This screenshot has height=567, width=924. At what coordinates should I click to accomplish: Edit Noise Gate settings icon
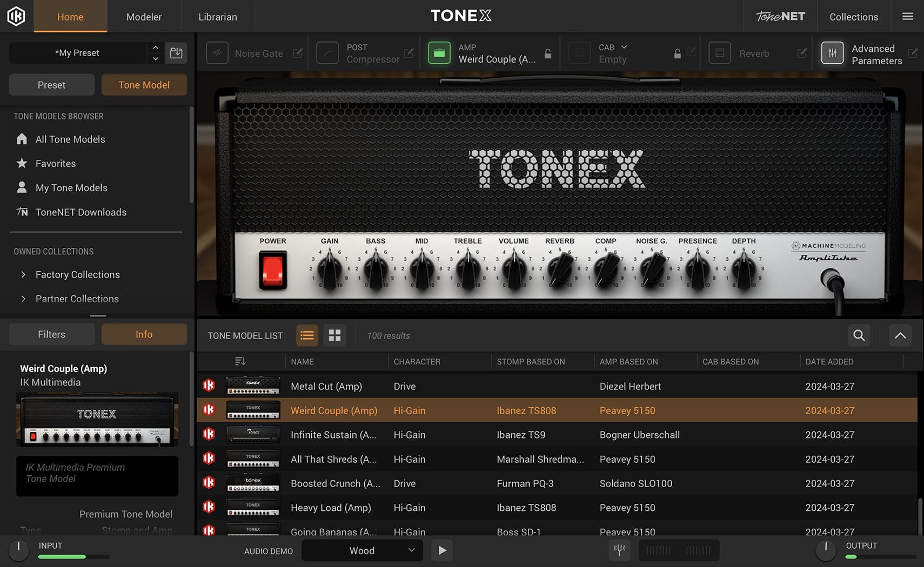tap(298, 53)
